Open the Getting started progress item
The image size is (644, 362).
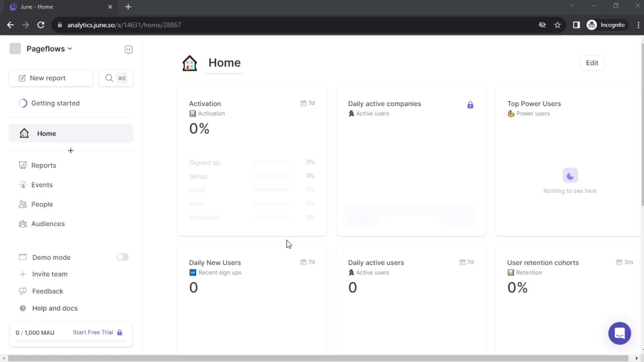55,103
